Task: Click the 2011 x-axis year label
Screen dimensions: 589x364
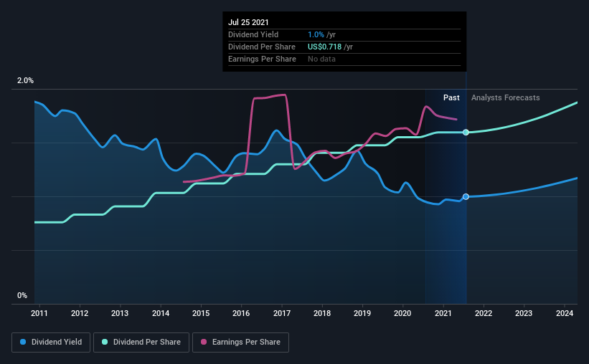Action: point(39,313)
